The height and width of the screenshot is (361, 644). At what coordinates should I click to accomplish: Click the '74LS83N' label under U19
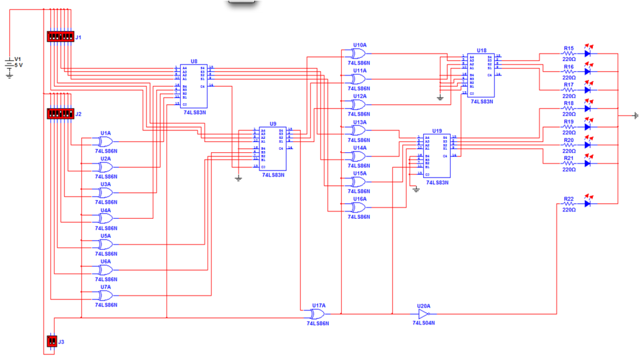pyautogui.click(x=437, y=182)
